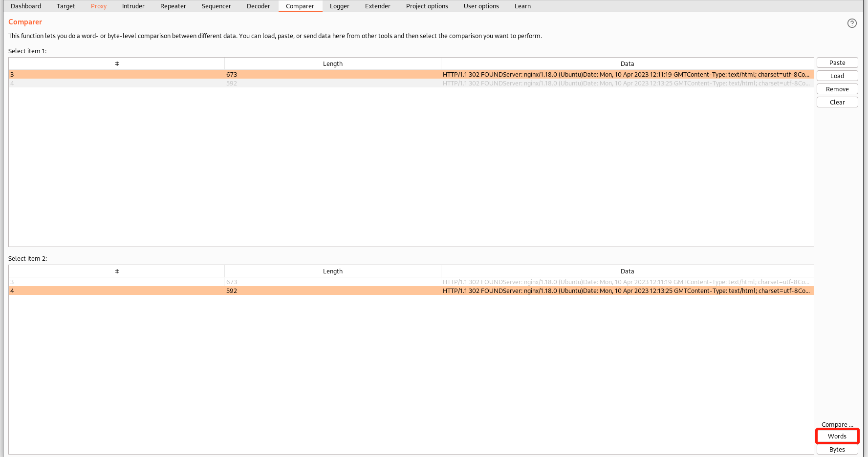Remove the selected comparer item

tap(837, 89)
